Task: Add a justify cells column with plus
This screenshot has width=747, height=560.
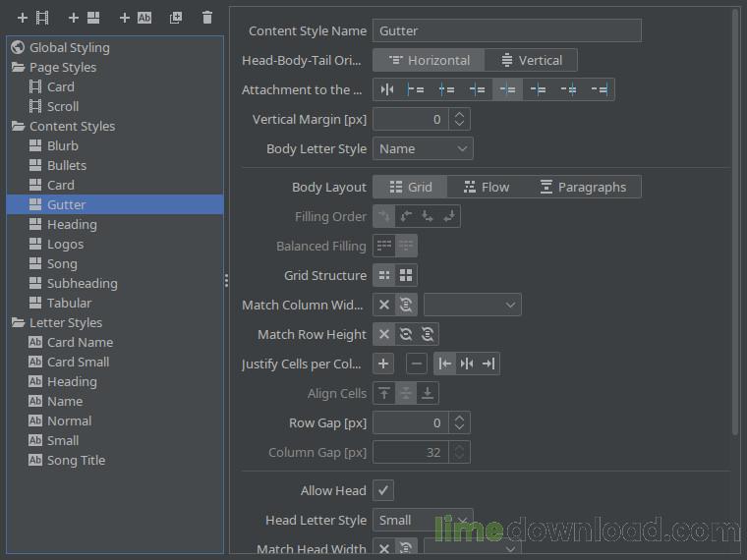Action: [383, 364]
